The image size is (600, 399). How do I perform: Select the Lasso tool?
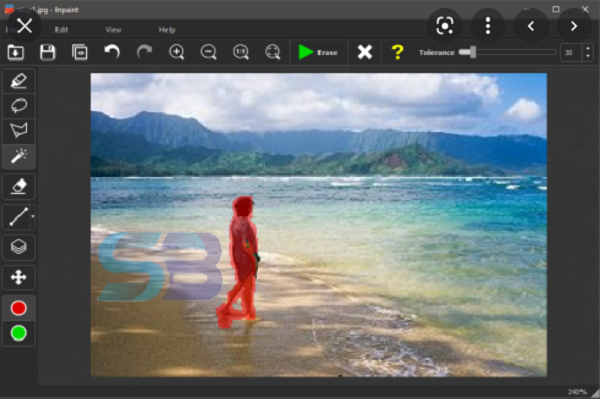click(x=19, y=106)
